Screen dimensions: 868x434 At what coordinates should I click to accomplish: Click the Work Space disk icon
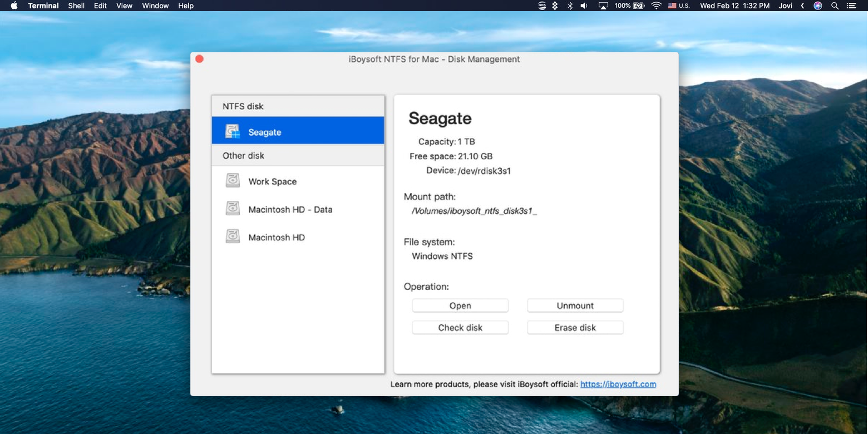[x=233, y=180]
